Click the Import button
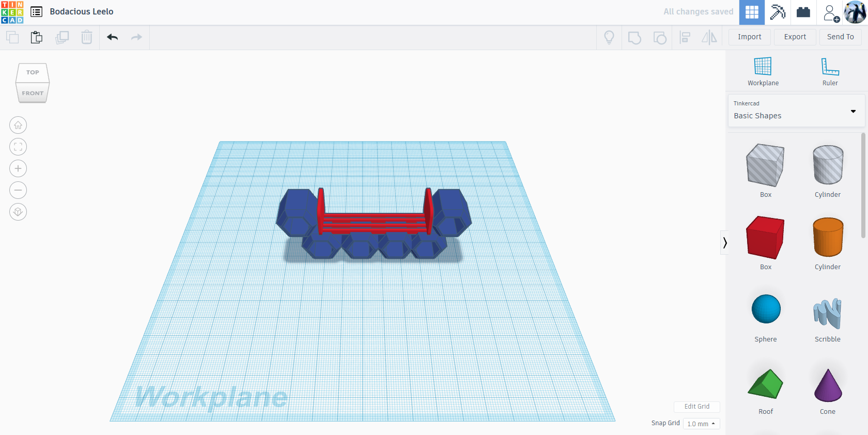The width and height of the screenshot is (868, 435). (750, 37)
